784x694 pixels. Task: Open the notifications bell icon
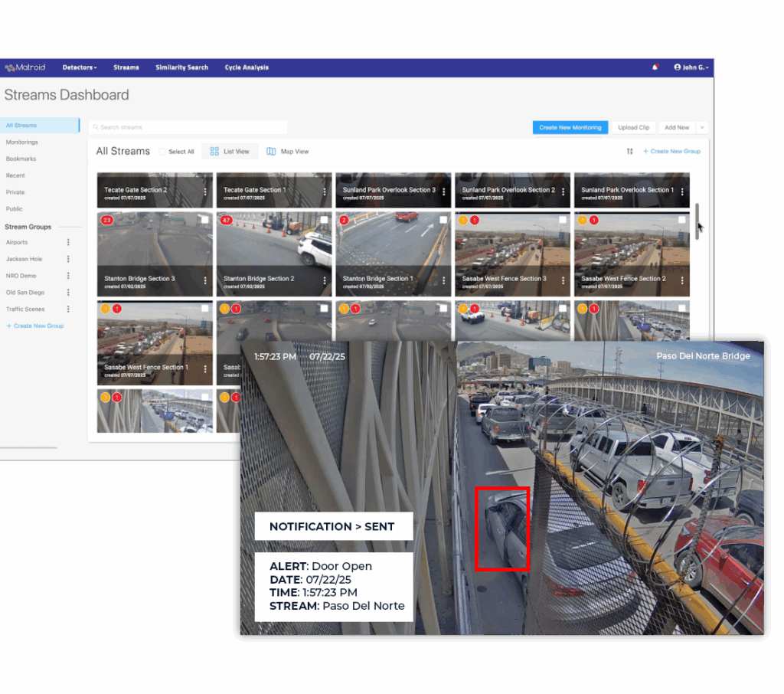coord(655,67)
